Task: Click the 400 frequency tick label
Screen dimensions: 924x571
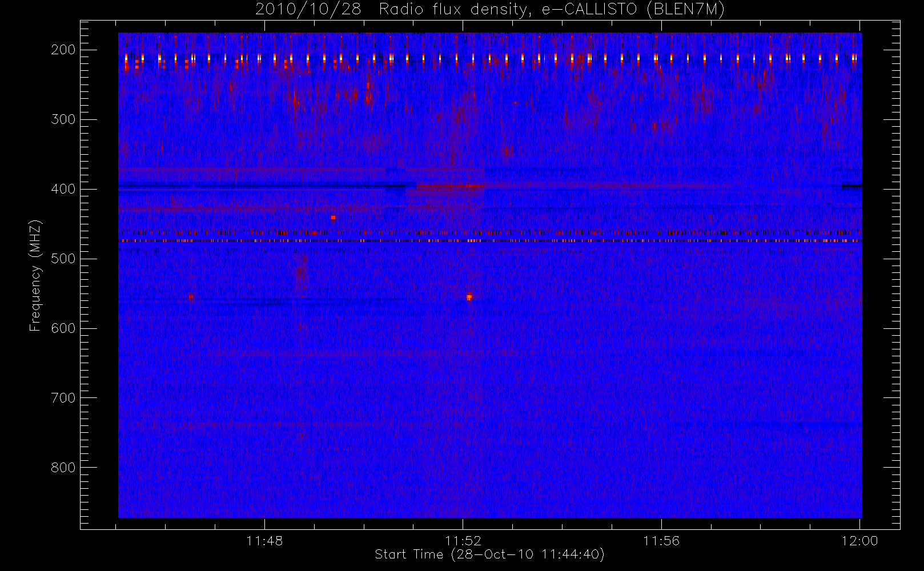Action: (x=63, y=189)
